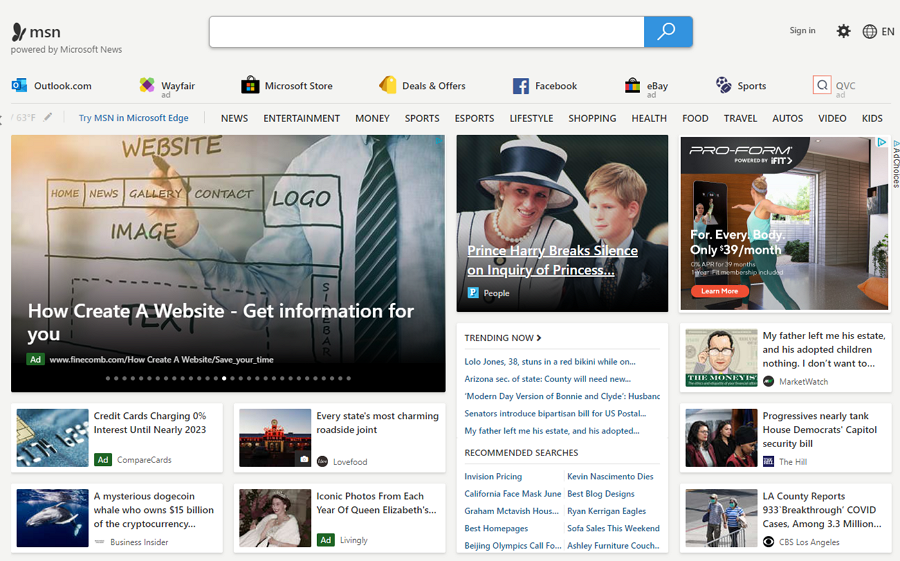Open Senators introduce bipartisan bill link
This screenshot has width=900, height=561.
(555, 413)
